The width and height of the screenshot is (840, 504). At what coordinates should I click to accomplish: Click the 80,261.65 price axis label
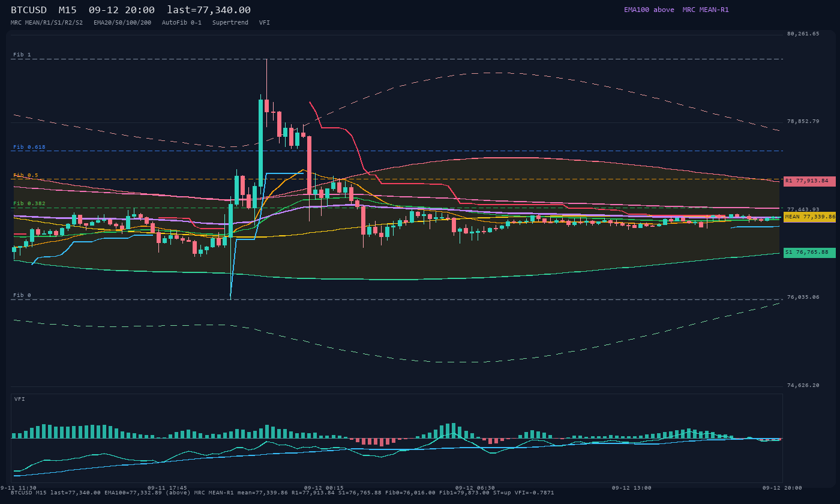click(x=803, y=34)
